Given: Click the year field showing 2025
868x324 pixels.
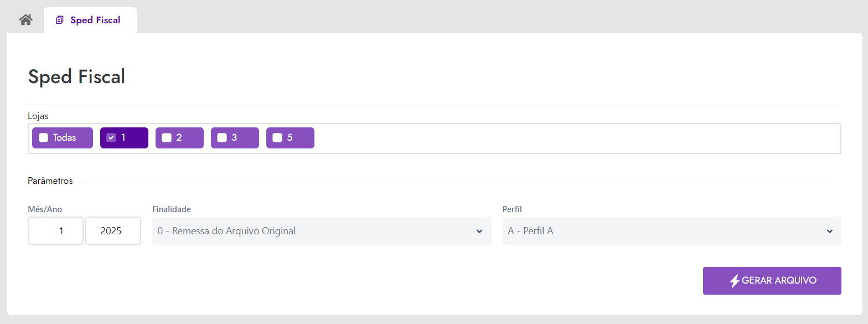Looking at the screenshot, I should [x=113, y=231].
